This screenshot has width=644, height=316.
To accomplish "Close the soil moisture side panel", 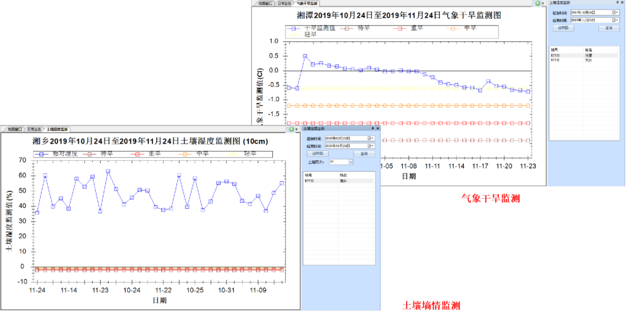I will pos(378,129).
